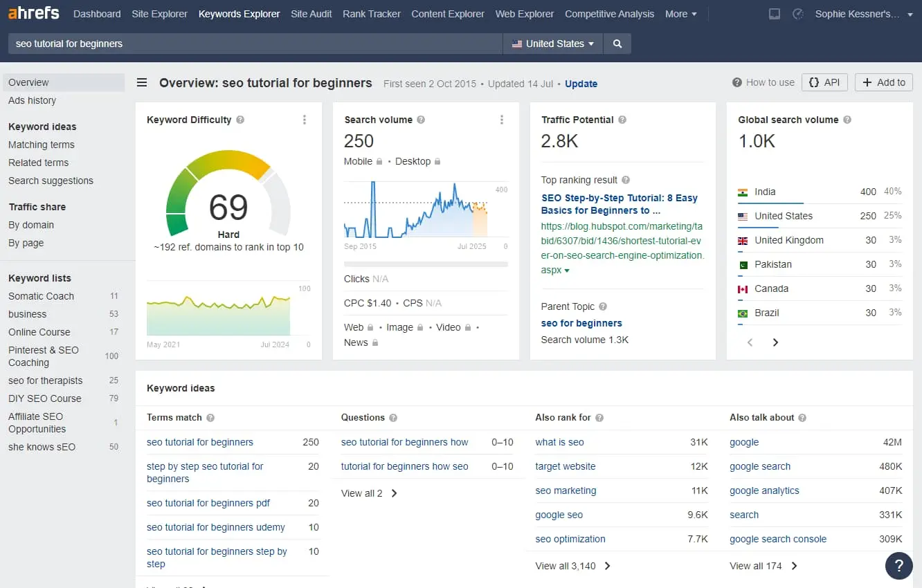Click the Also rank for help icon
The width and height of the screenshot is (922, 588).
599,418
